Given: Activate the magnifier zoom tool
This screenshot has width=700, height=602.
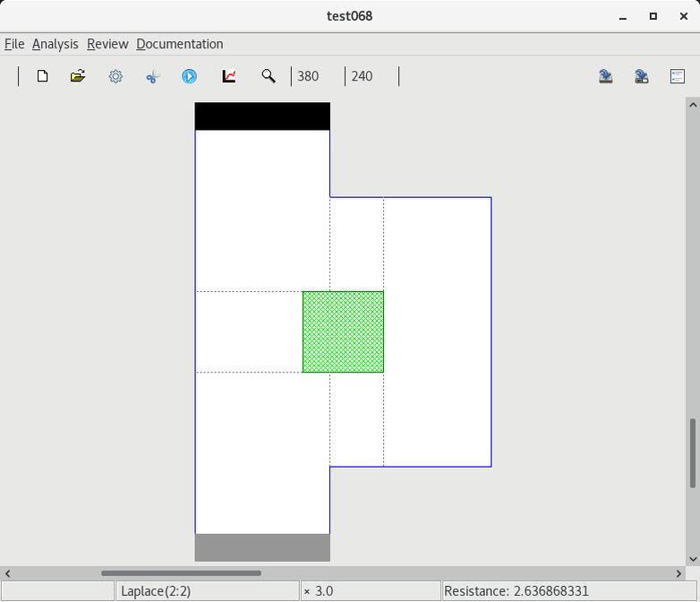Looking at the screenshot, I should point(268,76).
